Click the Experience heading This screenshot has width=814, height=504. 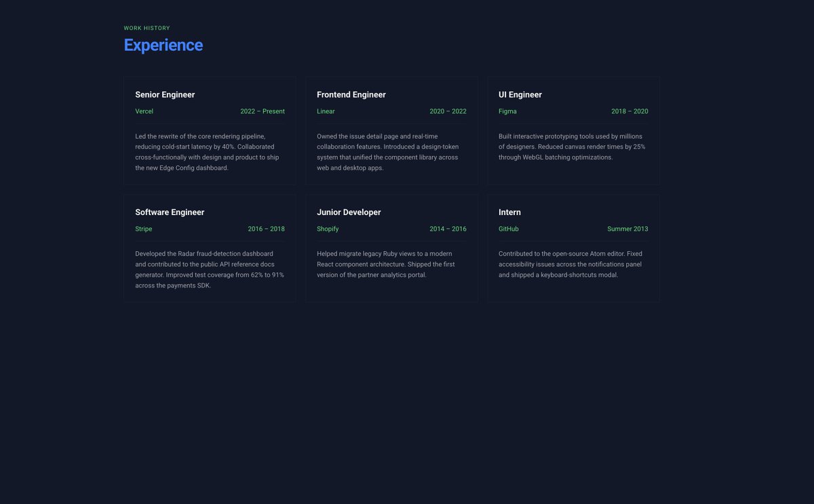click(163, 45)
